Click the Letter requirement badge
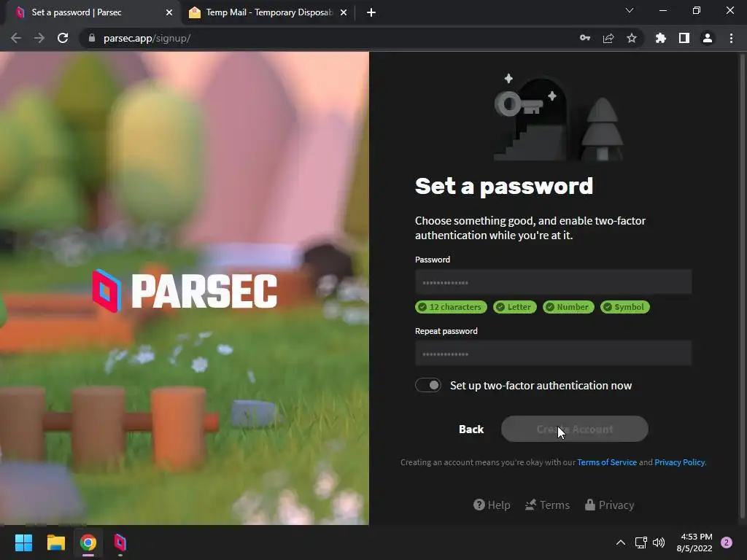The height and width of the screenshot is (560, 747). point(514,307)
